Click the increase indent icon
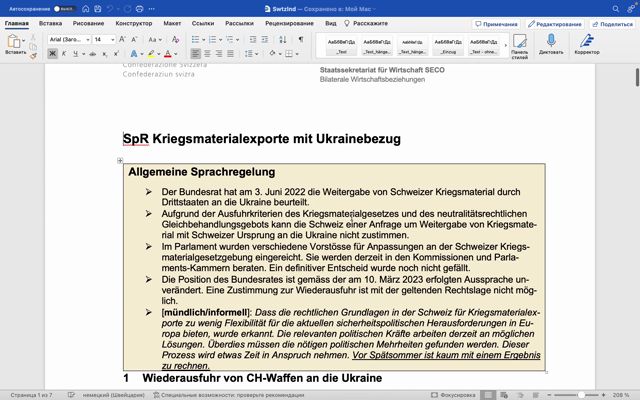The width and height of the screenshot is (640, 400). (x=265, y=40)
